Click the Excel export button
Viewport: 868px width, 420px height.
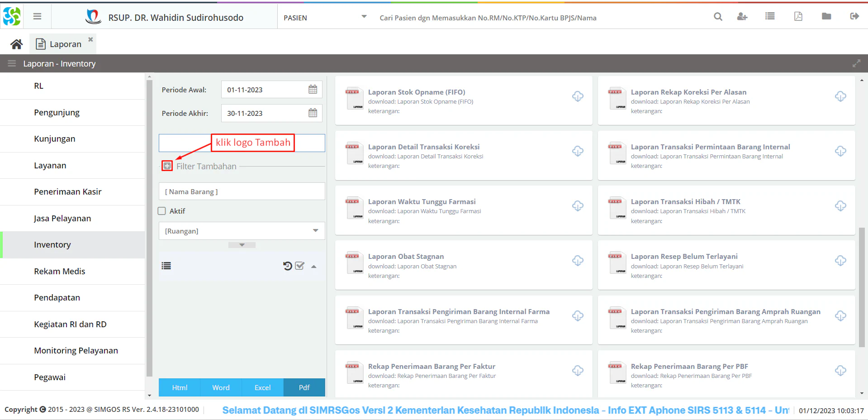click(262, 387)
